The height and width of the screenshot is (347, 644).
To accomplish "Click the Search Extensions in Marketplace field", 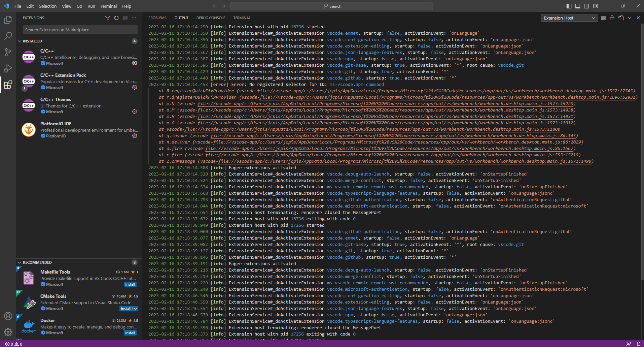I will coord(80,30).
